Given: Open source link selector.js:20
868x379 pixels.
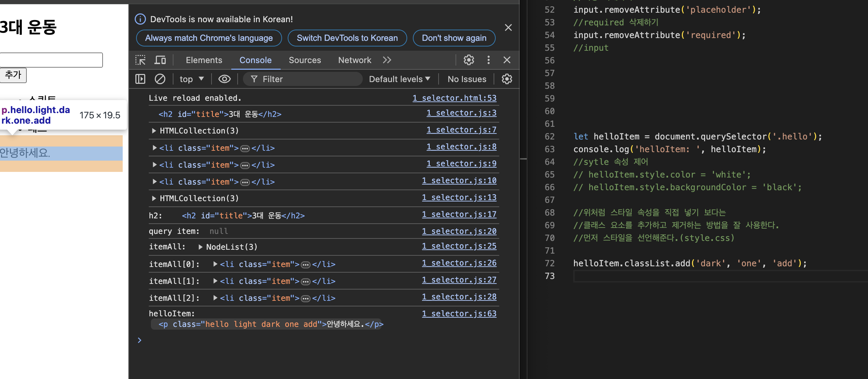Looking at the screenshot, I should pyautogui.click(x=459, y=231).
